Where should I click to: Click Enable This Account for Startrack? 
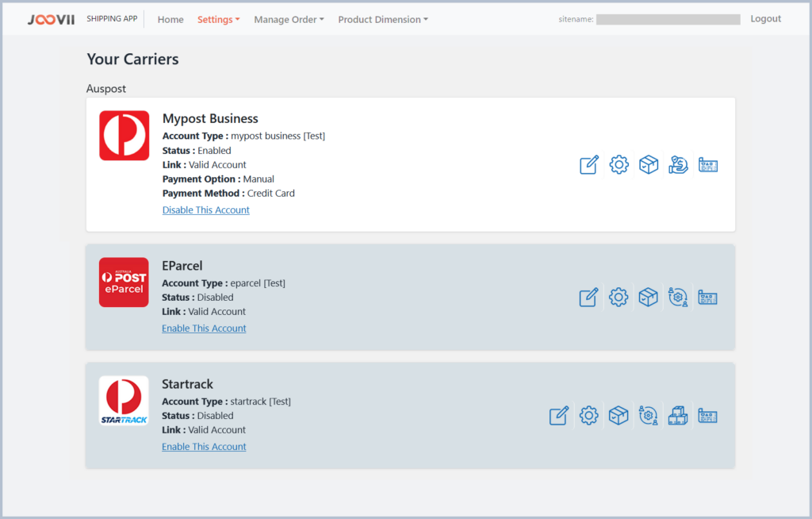pyautogui.click(x=204, y=447)
